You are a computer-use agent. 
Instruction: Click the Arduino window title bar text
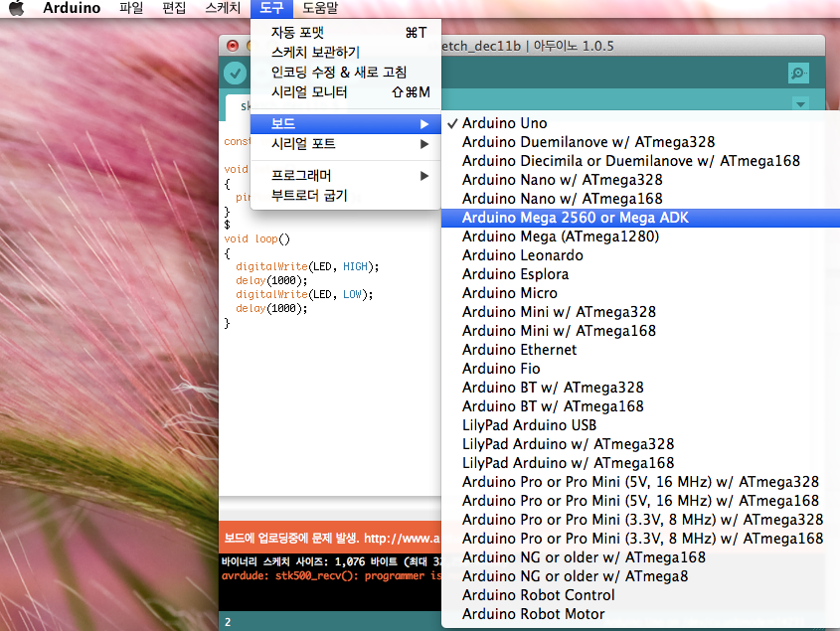pos(528,46)
